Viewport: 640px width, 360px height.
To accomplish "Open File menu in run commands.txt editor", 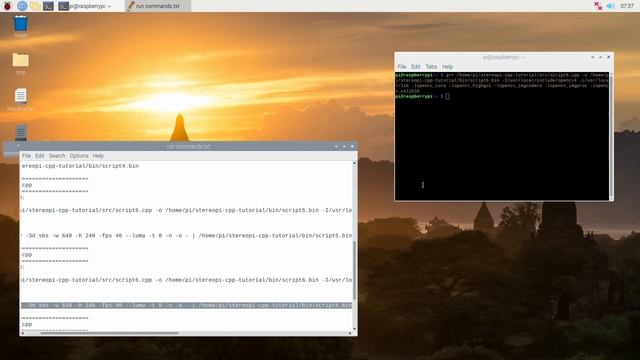I will coord(27,156).
